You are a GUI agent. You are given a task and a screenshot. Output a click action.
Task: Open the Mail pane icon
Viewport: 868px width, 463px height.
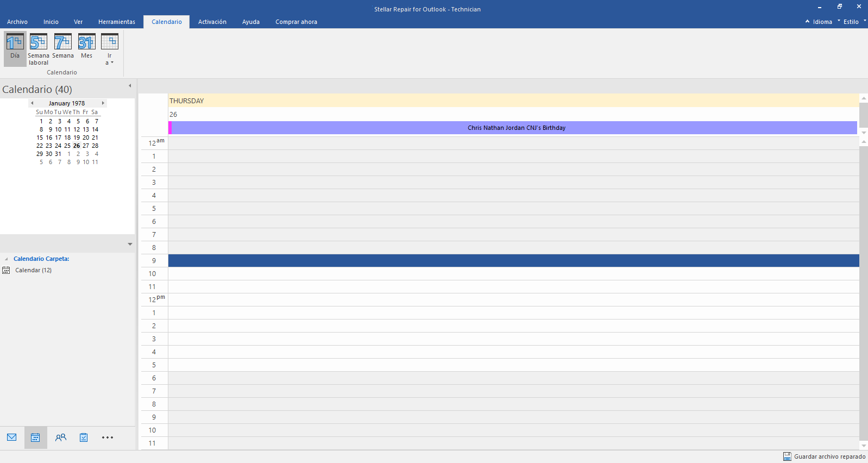pyautogui.click(x=12, y=437)
